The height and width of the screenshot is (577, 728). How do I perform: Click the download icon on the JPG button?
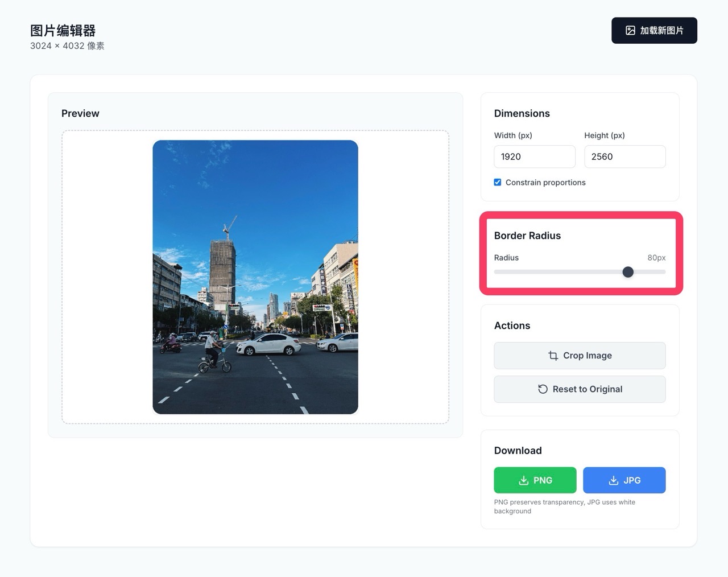[613, 480]
